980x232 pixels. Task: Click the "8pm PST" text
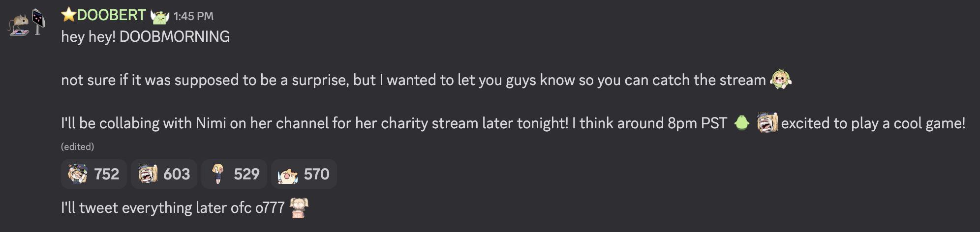click(697, 123)
